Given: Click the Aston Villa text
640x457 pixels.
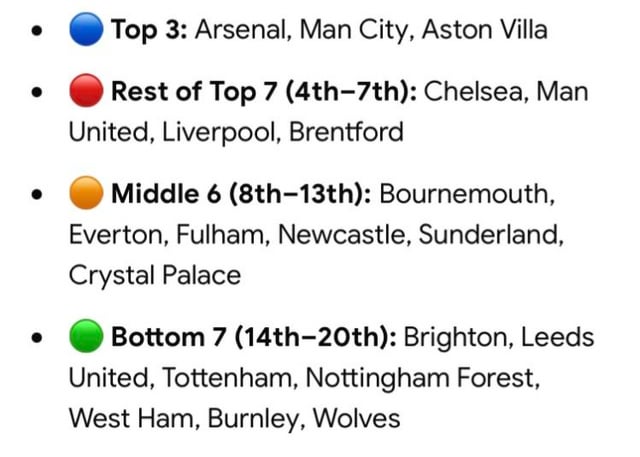Looking at the screenshot, I should tap(484, 30).
